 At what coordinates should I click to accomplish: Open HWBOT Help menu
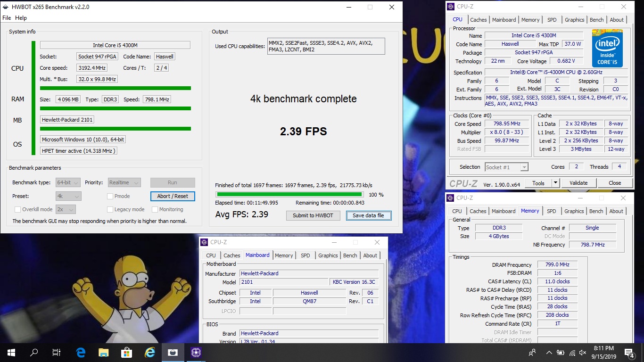(21, 18)
